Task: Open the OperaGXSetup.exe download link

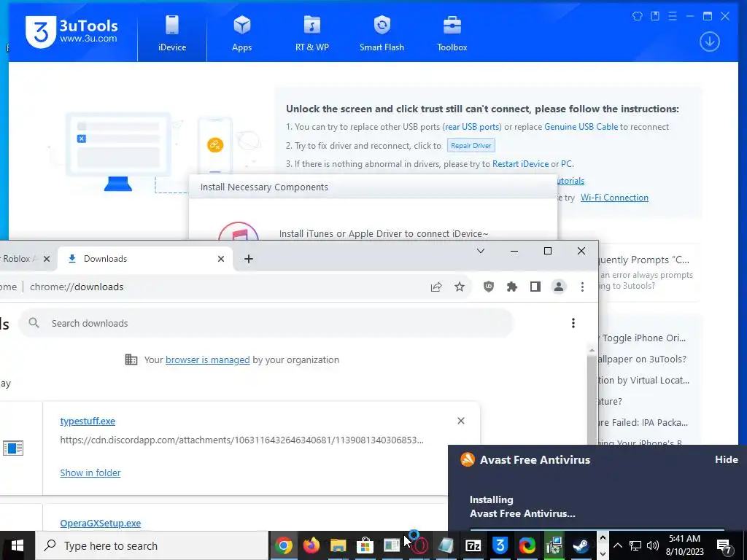Action: click(x=101, y=524)
